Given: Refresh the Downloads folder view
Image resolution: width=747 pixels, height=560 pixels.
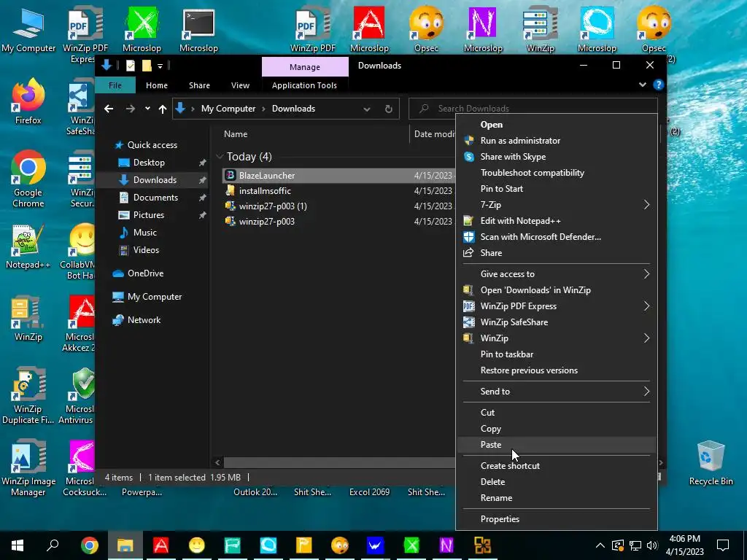Looking at the screenshot, I should 389,109.
